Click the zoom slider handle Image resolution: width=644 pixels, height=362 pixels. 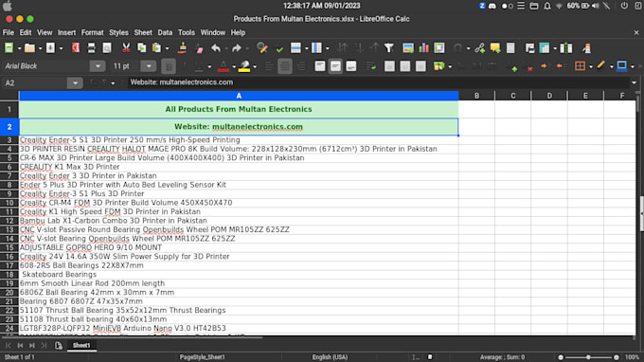588,357
